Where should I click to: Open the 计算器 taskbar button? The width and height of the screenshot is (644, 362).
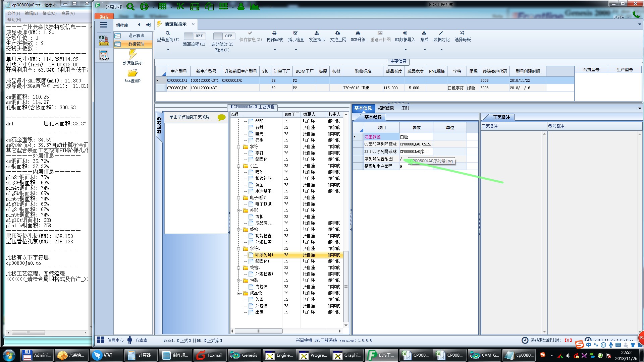[x=140, y=355]
